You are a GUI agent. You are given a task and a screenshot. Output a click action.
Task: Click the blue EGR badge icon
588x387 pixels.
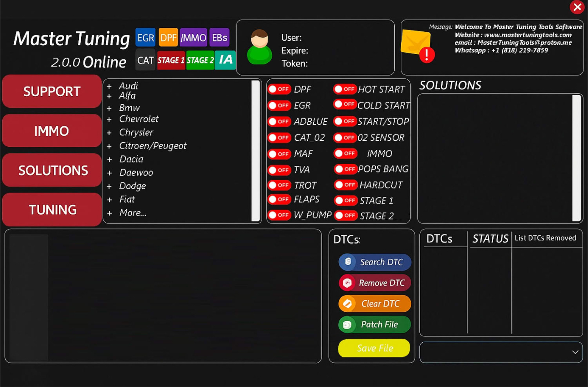click(145, 38)
